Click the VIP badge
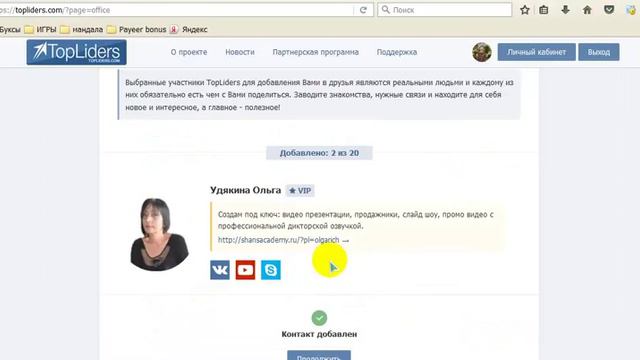640x360 pixels. pyautogui.click(x=300, y=191)
